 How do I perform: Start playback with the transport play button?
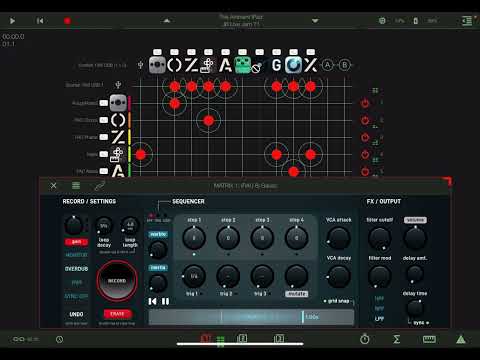[x=12, y=21]
